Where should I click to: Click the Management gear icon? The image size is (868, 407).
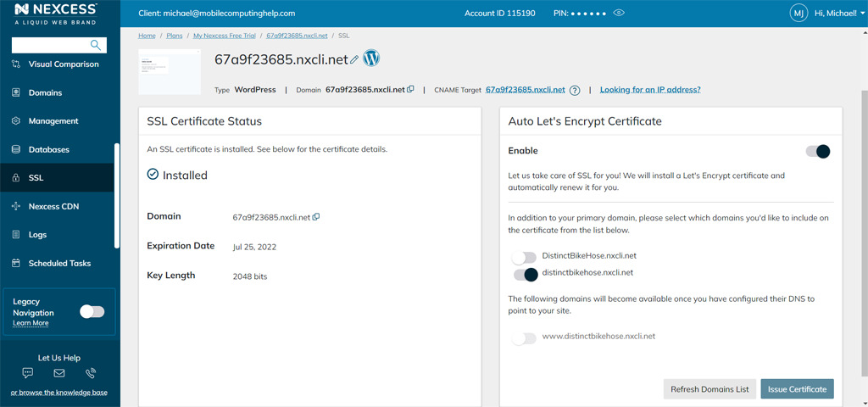point(16,120)
